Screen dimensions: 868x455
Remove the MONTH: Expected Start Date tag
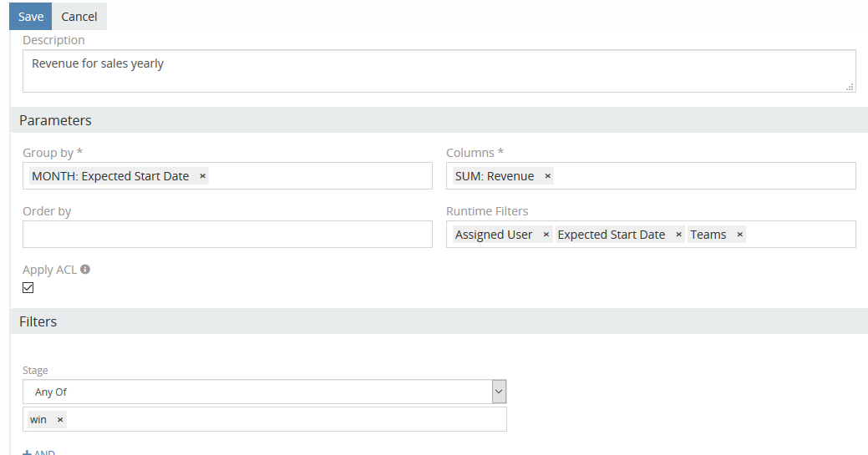[x=202, y=176]
